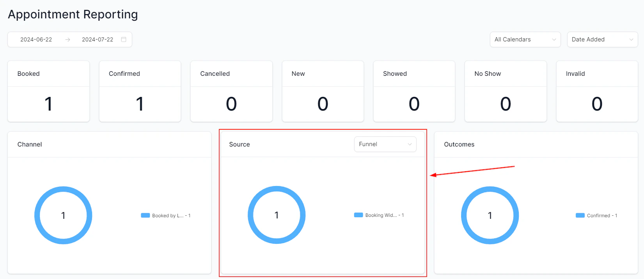Click the Confirmed stat card

coord(140,91)
